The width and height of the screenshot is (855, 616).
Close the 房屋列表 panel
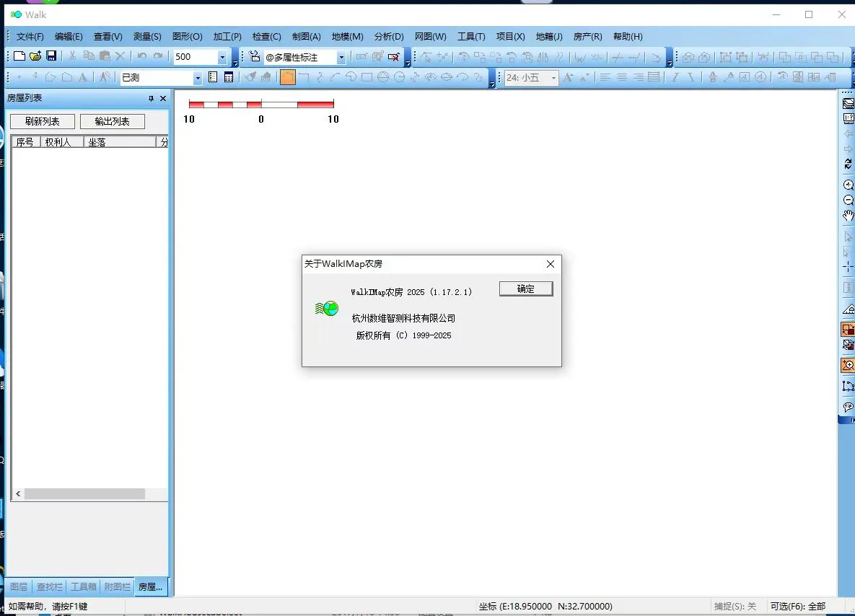coord(163,99)
